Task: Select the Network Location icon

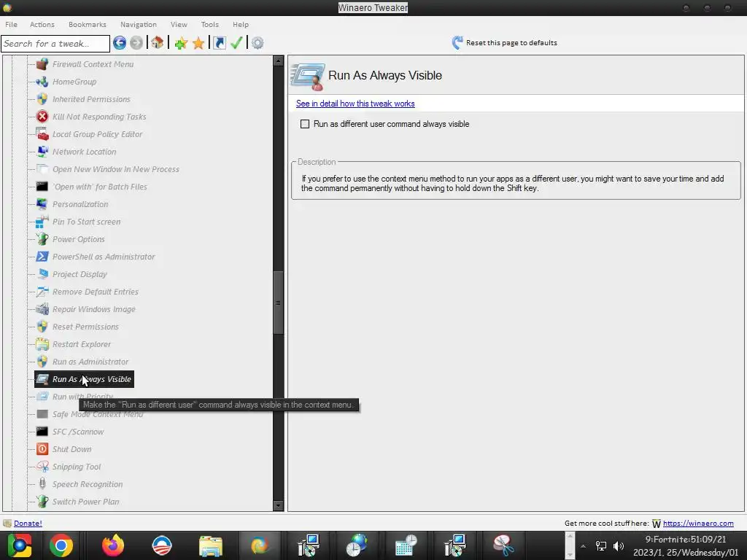Action: click(x=42, y=152)
